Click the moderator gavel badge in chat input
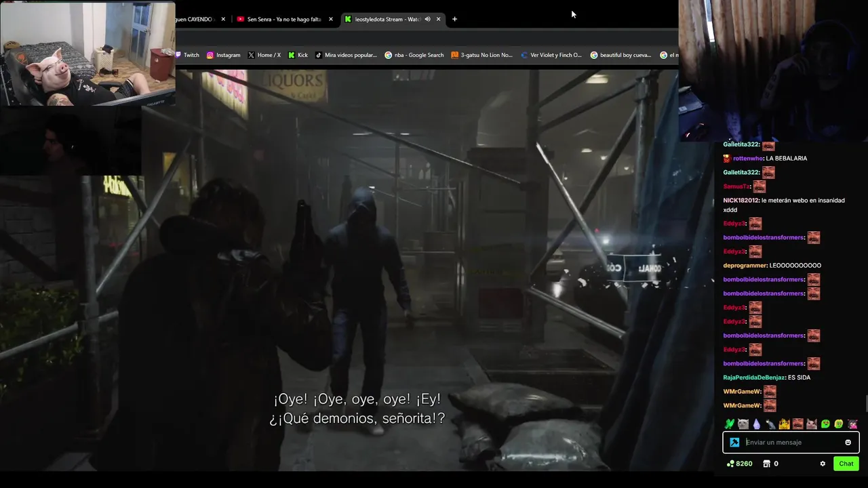The image size is (868, 488). (x=734, y=443)
